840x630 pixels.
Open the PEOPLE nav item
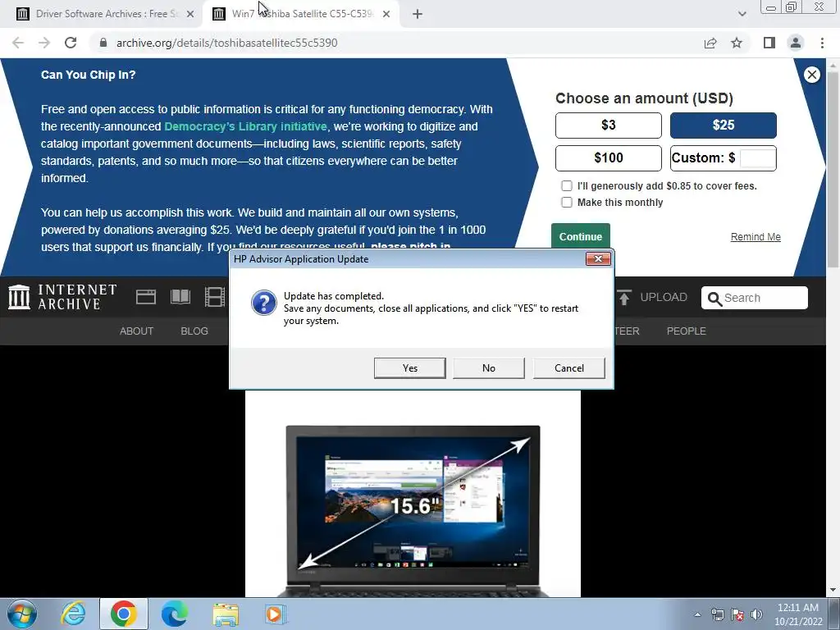[x=687, y=331]
